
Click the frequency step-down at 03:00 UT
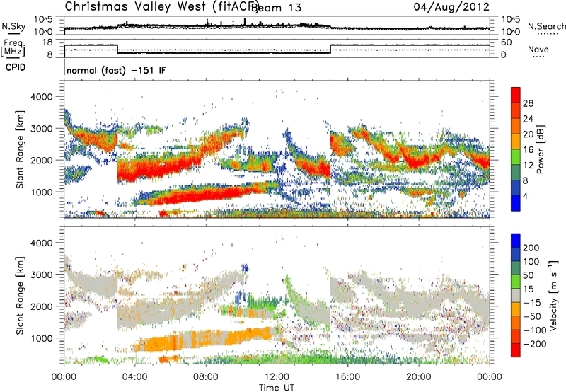[117, 49]
